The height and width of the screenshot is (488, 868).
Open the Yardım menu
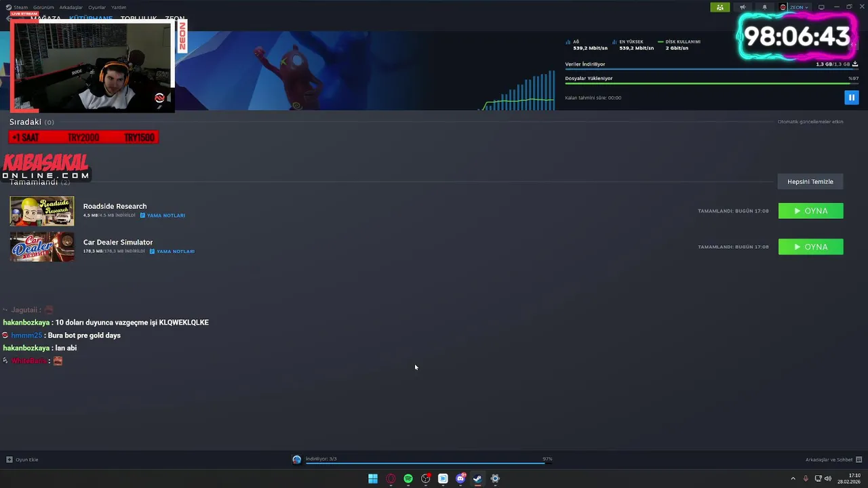tap(119, 7)
